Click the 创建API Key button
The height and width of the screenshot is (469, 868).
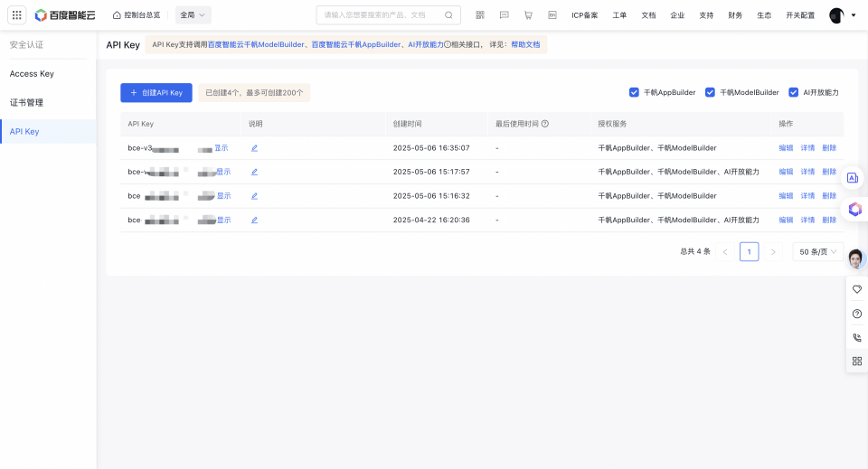156,93
